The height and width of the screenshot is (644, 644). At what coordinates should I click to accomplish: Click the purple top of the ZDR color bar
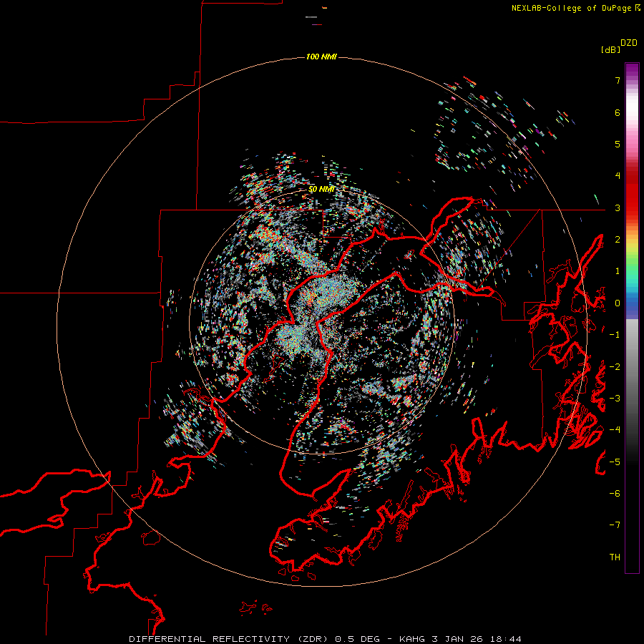pos(632,70)
